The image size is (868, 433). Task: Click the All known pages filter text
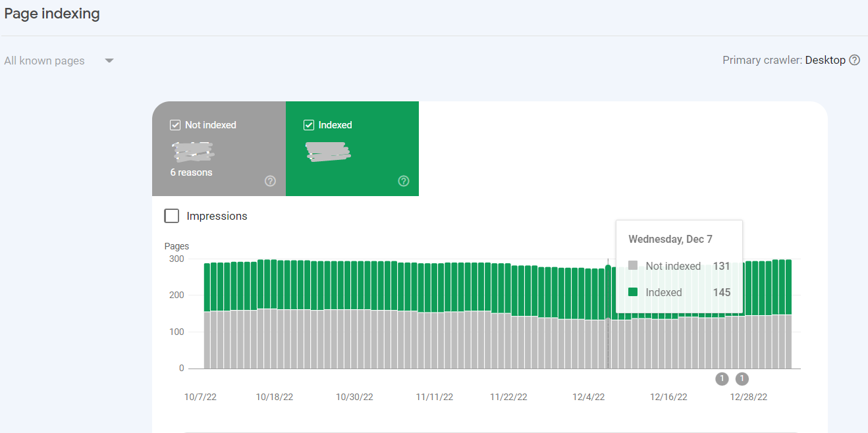pyautogui.click(x=44, y=61)
